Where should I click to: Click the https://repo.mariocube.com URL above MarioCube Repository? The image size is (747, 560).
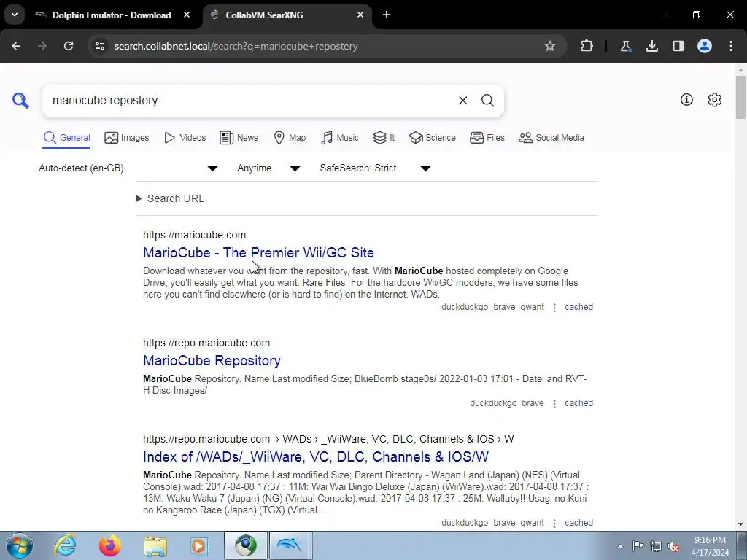pyautogui.click(x=206, y=343)
